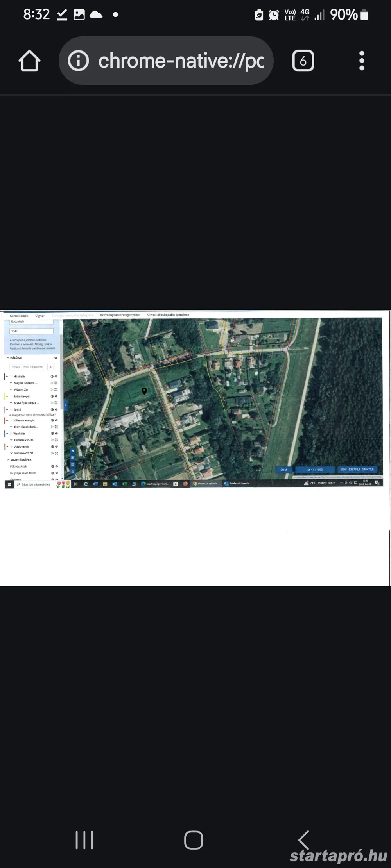Clear the network filter with X button
The image size is (391, 868).
pyautogui.click(x=50, y=367)
